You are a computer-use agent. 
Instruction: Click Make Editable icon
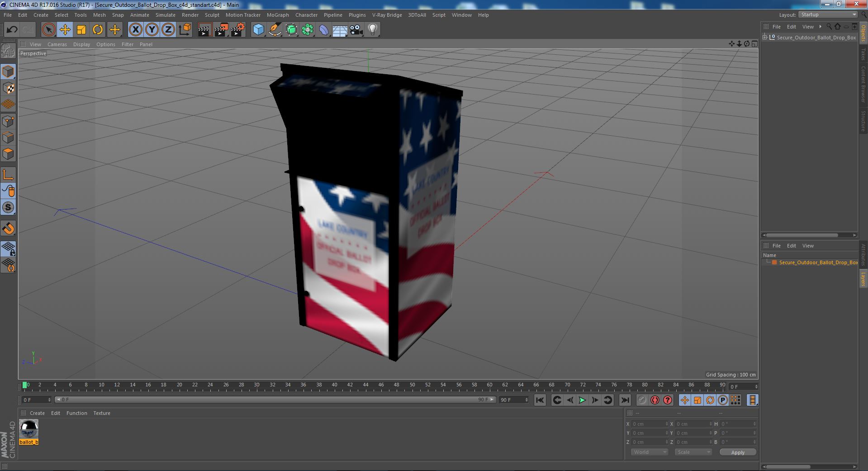click(8, 51)
